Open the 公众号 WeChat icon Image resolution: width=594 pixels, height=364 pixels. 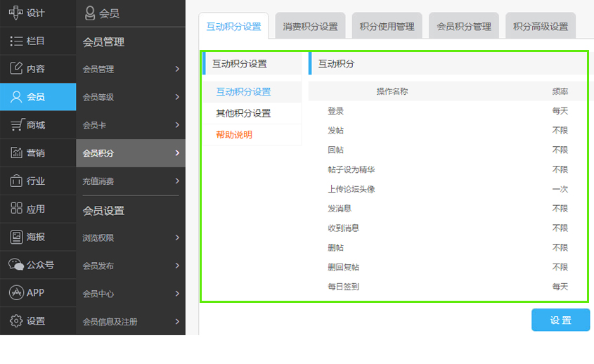(16, 265)
